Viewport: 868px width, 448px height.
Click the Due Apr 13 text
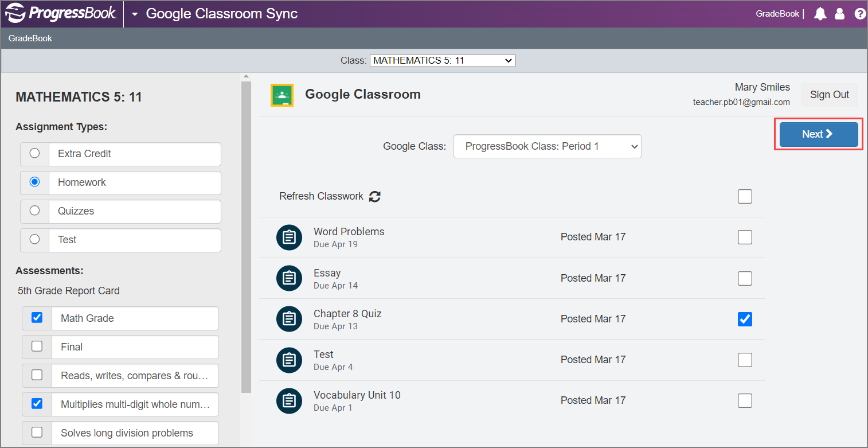point(335,326)
